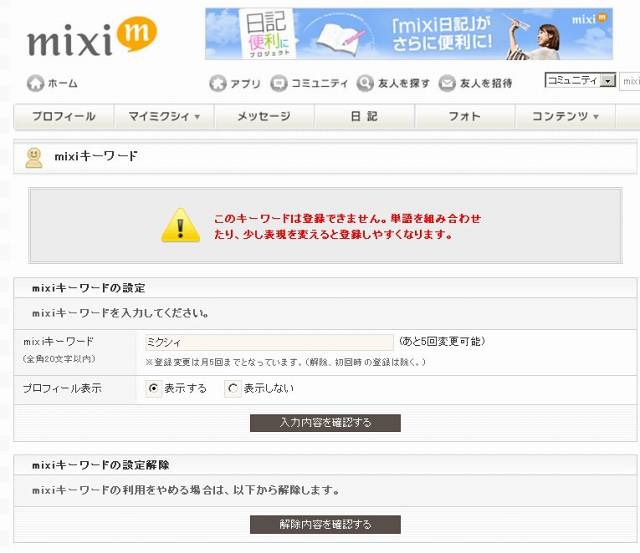Open the 友人を招待 link
The width and height of the screenshot is (640, 553).
click(x=486, y=83)
